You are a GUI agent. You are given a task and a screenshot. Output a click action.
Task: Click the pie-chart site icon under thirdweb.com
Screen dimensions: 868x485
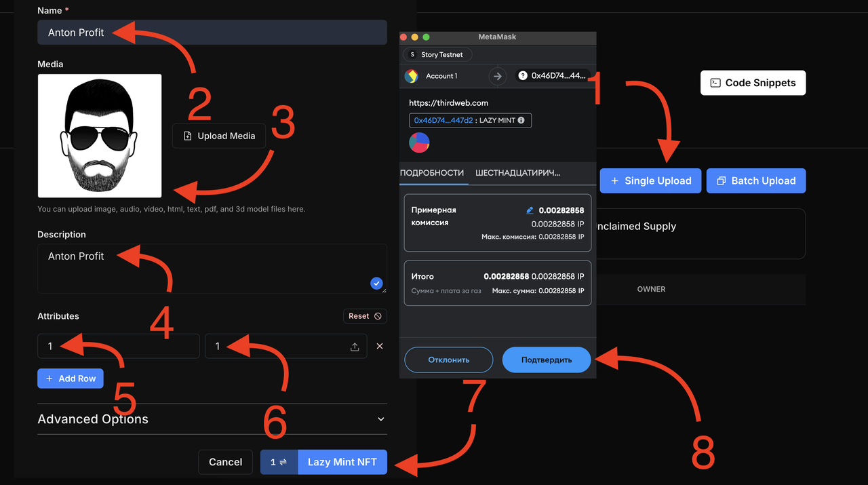click(x=419, y=142)
